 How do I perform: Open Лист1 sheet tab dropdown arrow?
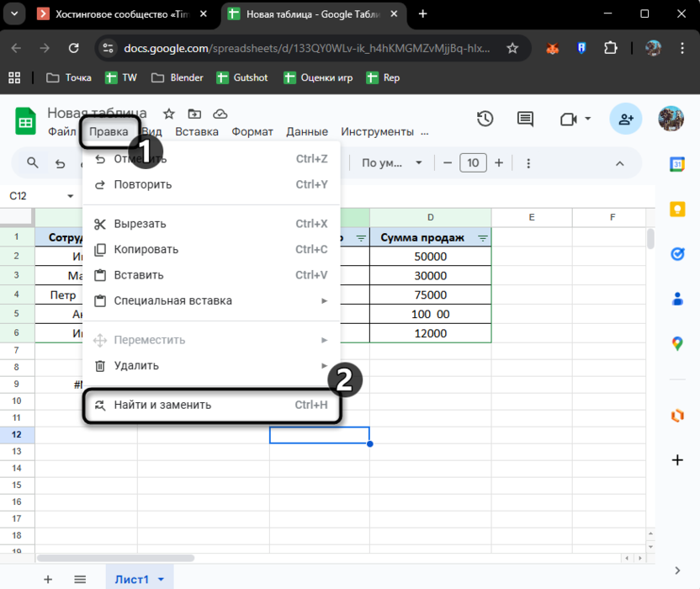tap(161, 579)
